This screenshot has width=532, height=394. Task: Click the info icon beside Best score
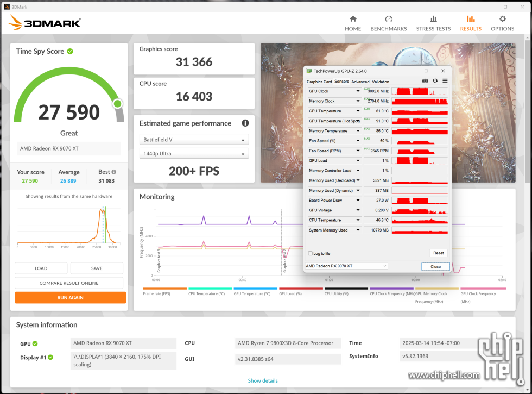114,172
